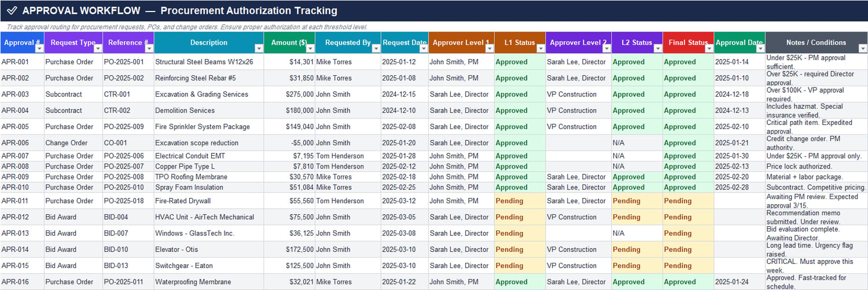868x290 pixels.
Task: Open the Approval # column filter dropdown
Action: [x=39, y=49]
